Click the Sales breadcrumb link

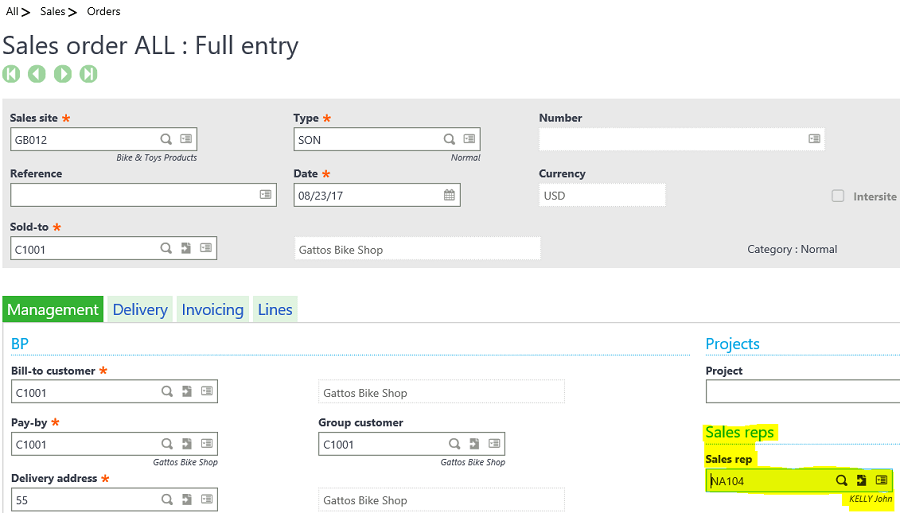coord(52,12)
